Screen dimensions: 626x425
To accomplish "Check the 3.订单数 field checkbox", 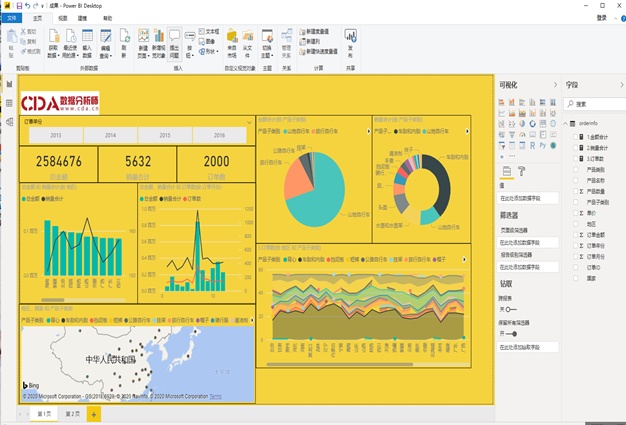I will pos(575,158).
